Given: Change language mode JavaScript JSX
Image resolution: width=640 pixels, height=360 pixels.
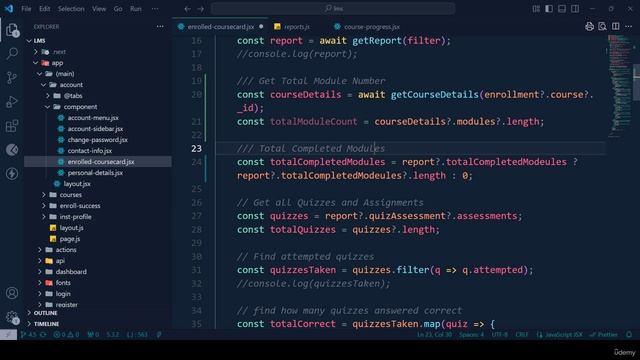Looking at the screenshot, I should 560,335.
